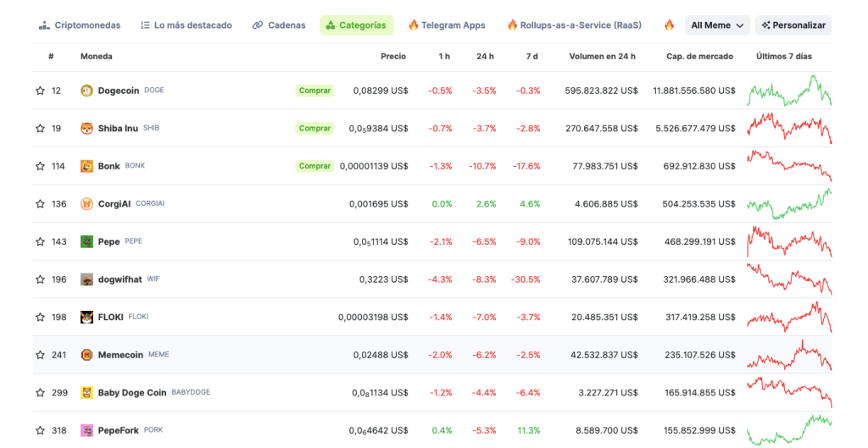868x448 pixels.
Task: Toggle favorite star on Baby Doge Coin
Action: click(40, 393)
